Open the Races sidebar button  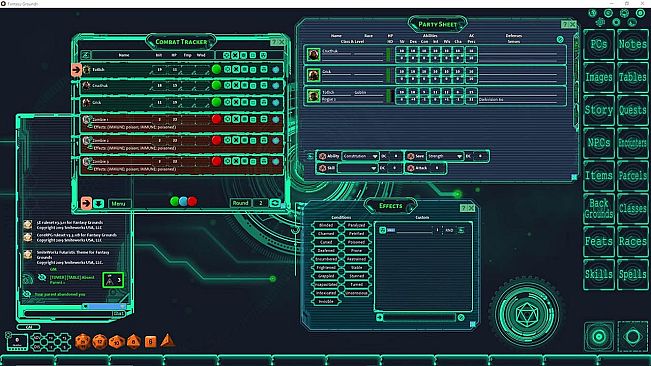point(632,241)
